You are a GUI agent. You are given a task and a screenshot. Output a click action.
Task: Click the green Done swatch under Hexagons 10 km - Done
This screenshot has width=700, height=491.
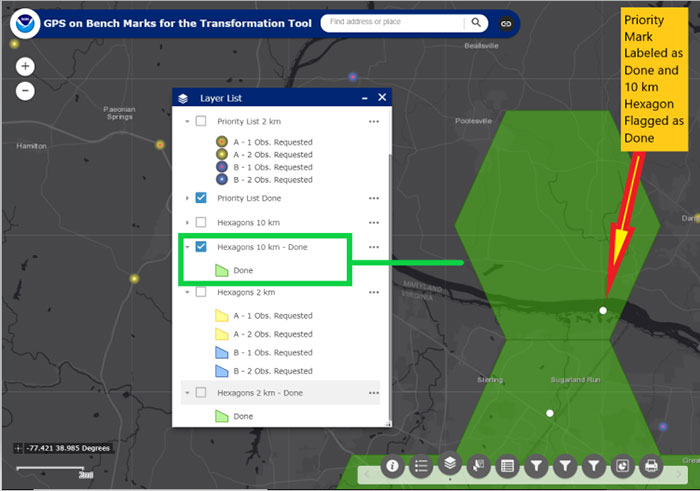pos(222,270)
